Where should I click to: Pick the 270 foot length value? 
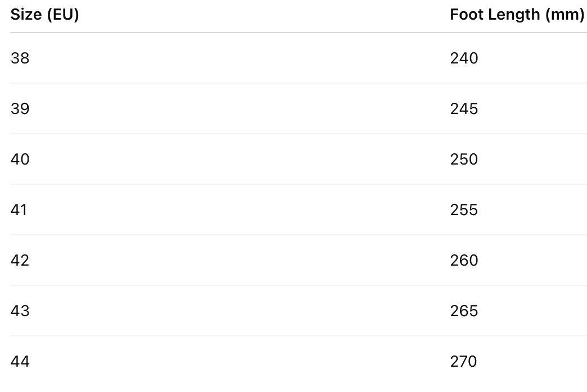click(463, 362)
